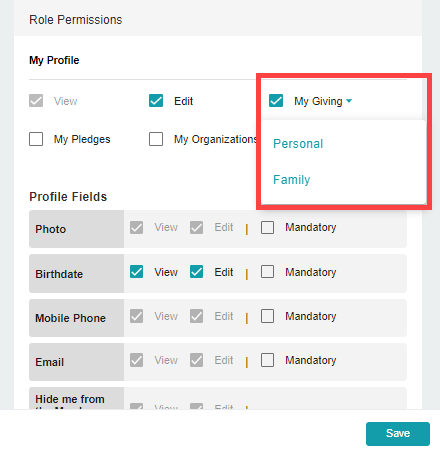Mark Photo field as Mandatory
This screenshot has width=440, height=454.
(267, 228)
